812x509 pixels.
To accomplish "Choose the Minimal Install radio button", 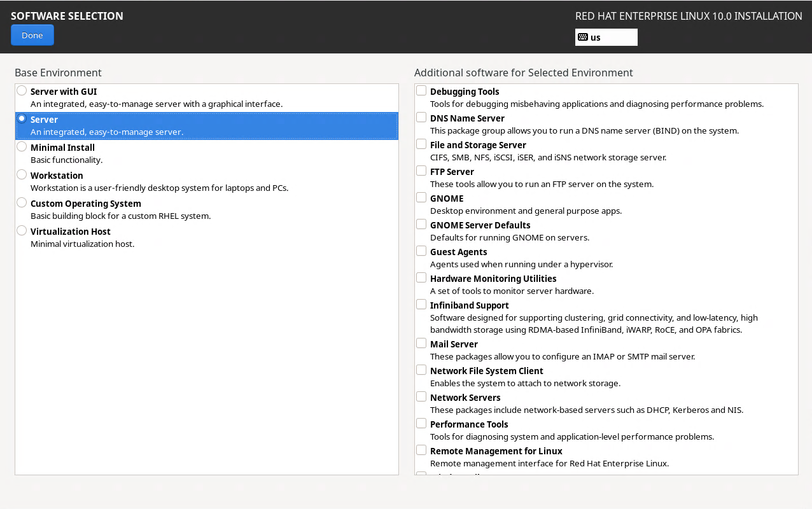I will click(22, 147).
